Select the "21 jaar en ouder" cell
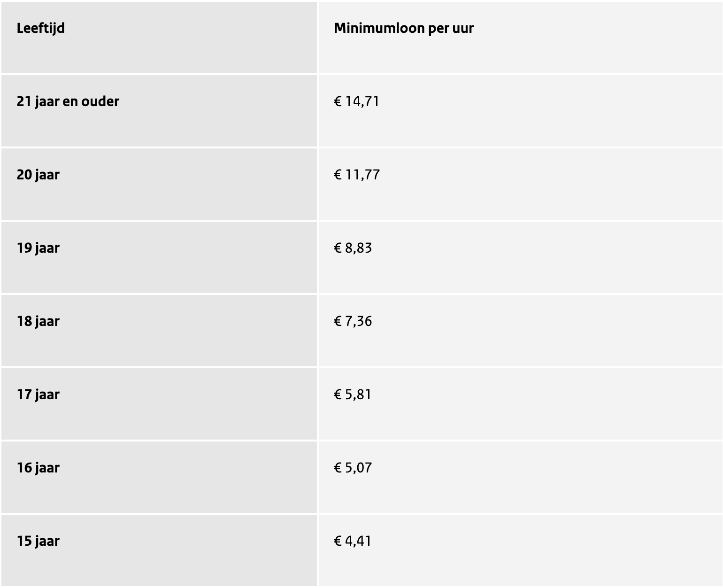723x588 pixels. point(68,101)
